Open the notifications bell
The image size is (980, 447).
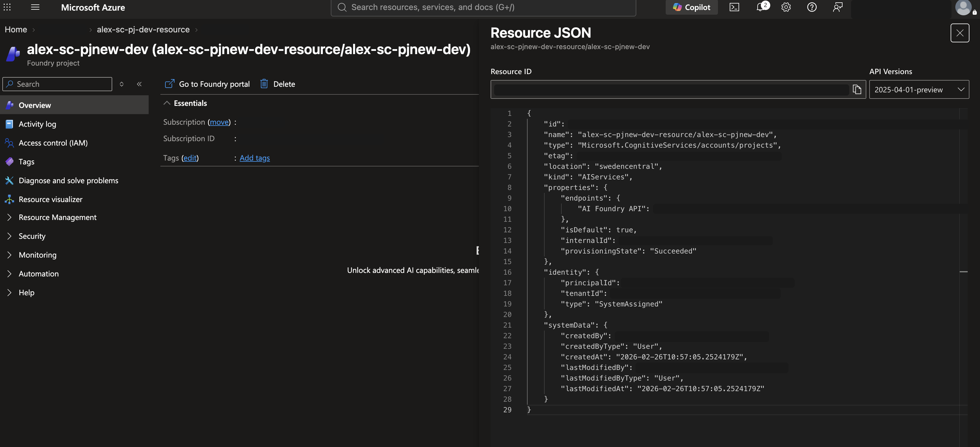tap(761, 7)
